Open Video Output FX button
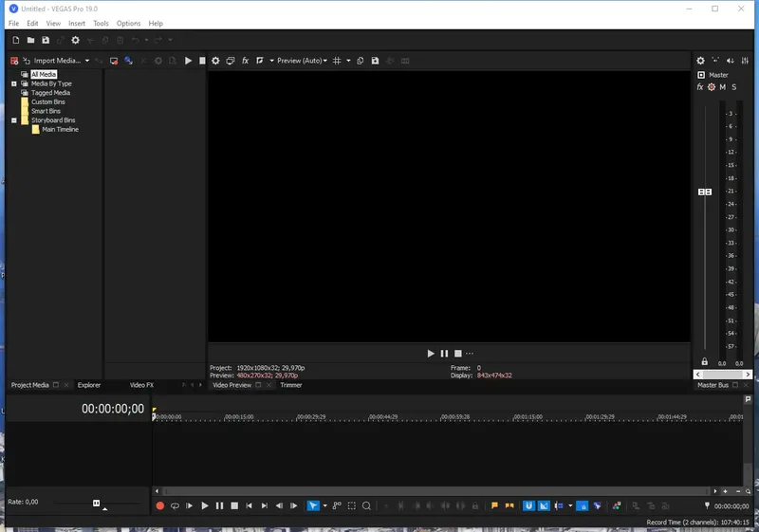 tap(246, 61)
